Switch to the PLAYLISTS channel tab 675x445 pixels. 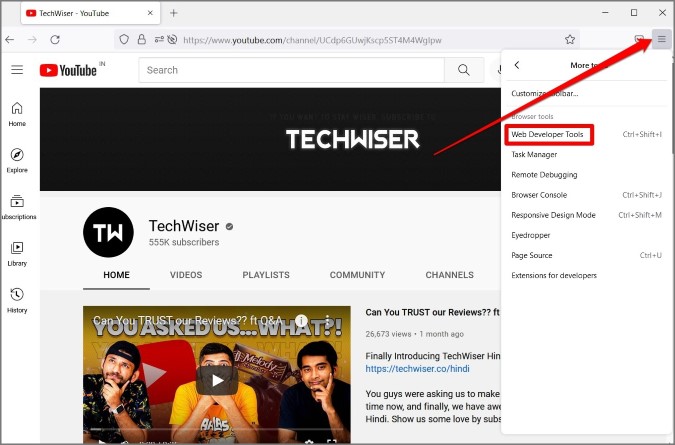(266, 275)
